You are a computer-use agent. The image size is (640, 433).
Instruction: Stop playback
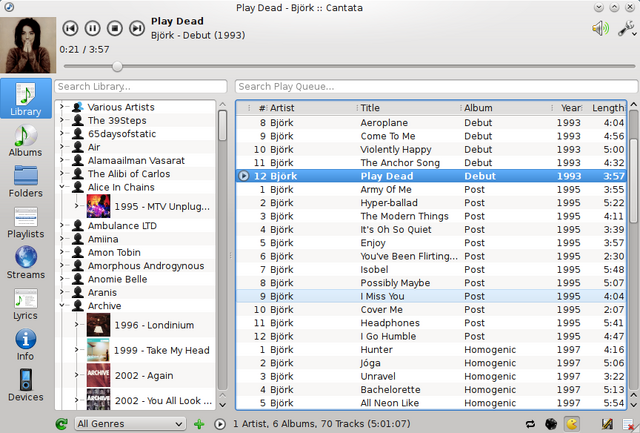(x=115, y=28)
